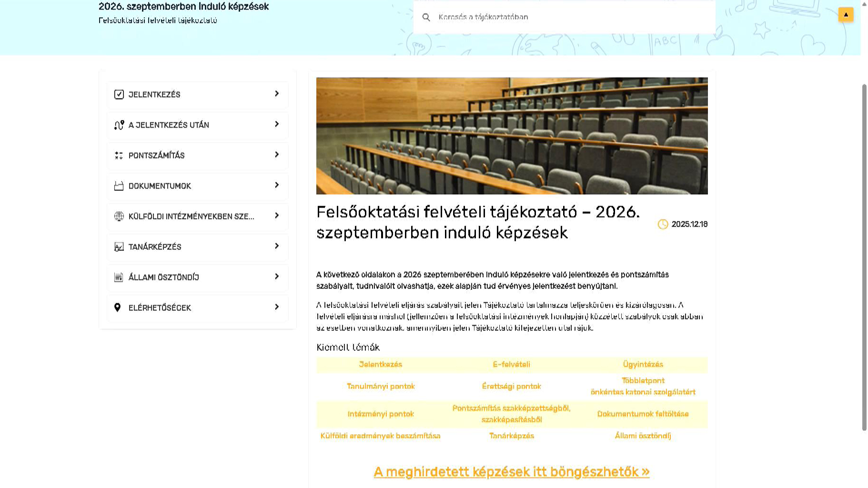This screenshot has height=488, width=868.
Task: Follow the E-felvételi topic link
Action: (511, 364)
